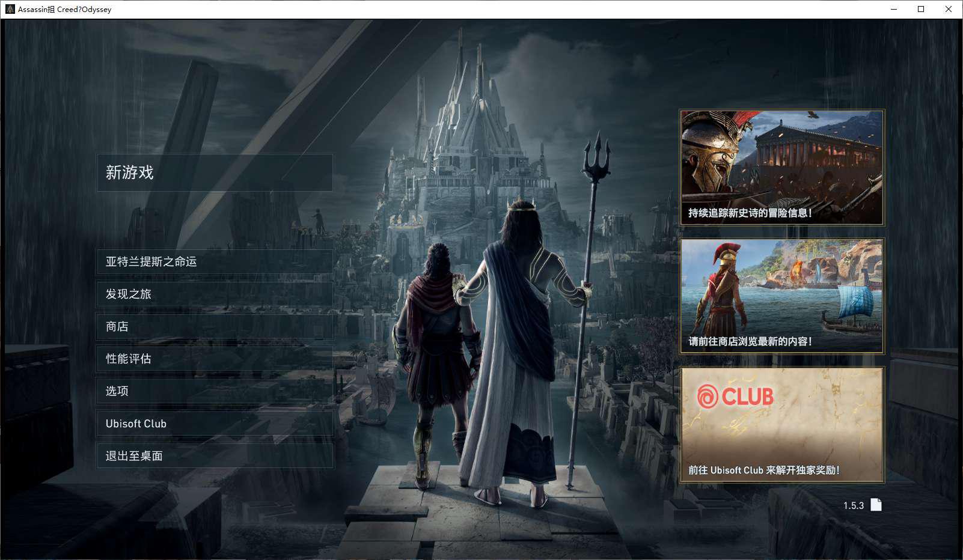
Task: Close the Assassin's Creed Odyssey window
Action: tap(949, 9)
